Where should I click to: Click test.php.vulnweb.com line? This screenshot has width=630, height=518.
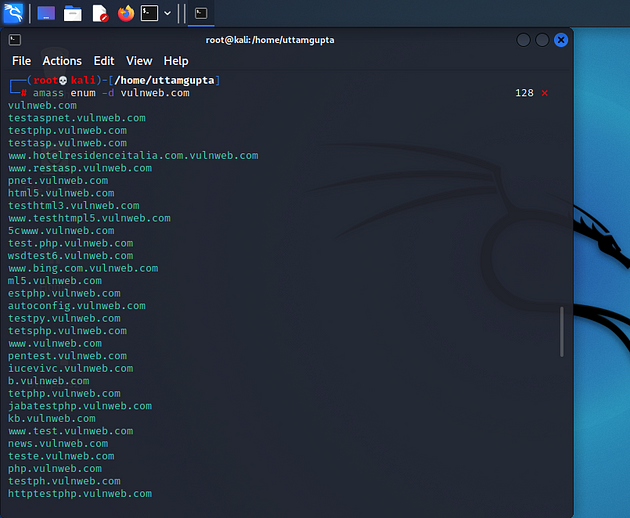tap(70, 243)
